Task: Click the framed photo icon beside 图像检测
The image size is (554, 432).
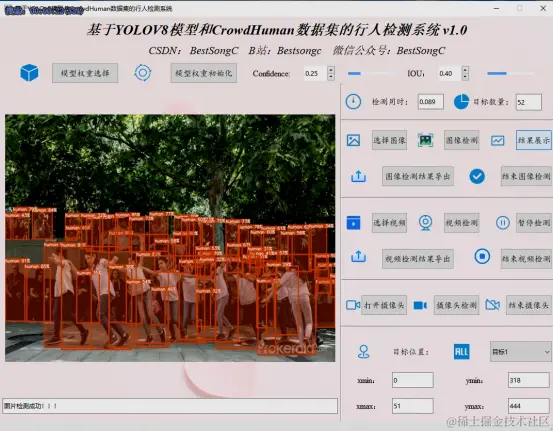Action: [x=425, y=140]
